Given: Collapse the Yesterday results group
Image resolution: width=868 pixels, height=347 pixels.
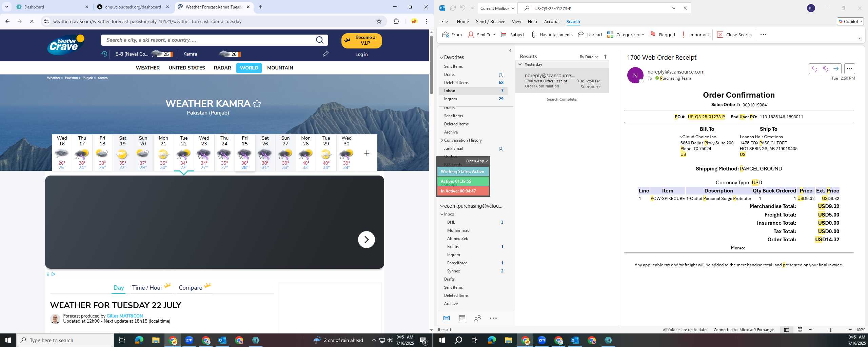Looking at the screenshot, I should point(520,64).
